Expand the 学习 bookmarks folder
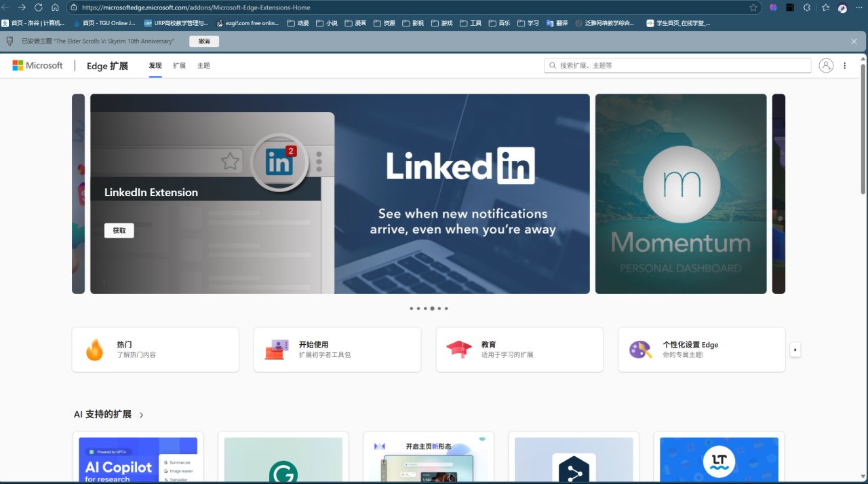 (528, 23)
